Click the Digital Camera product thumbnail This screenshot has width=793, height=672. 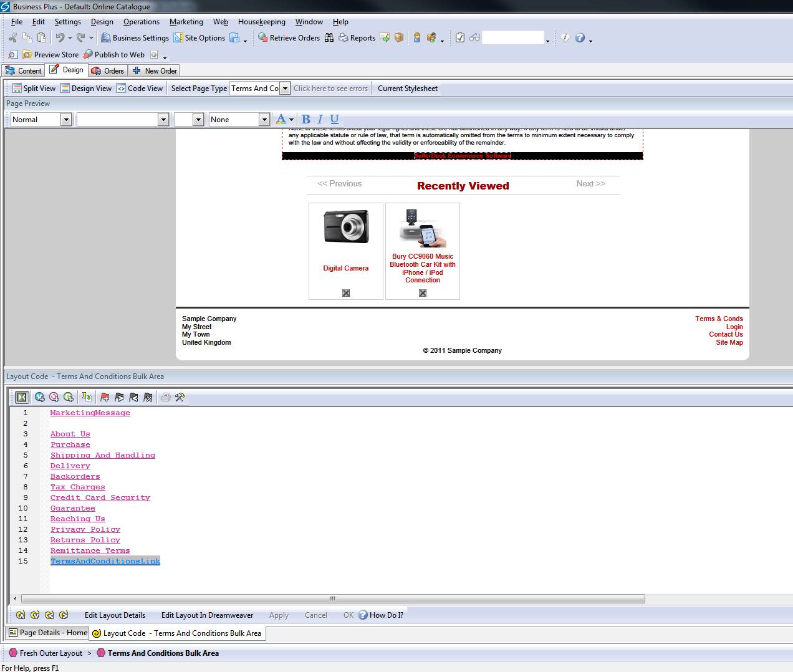346,227
